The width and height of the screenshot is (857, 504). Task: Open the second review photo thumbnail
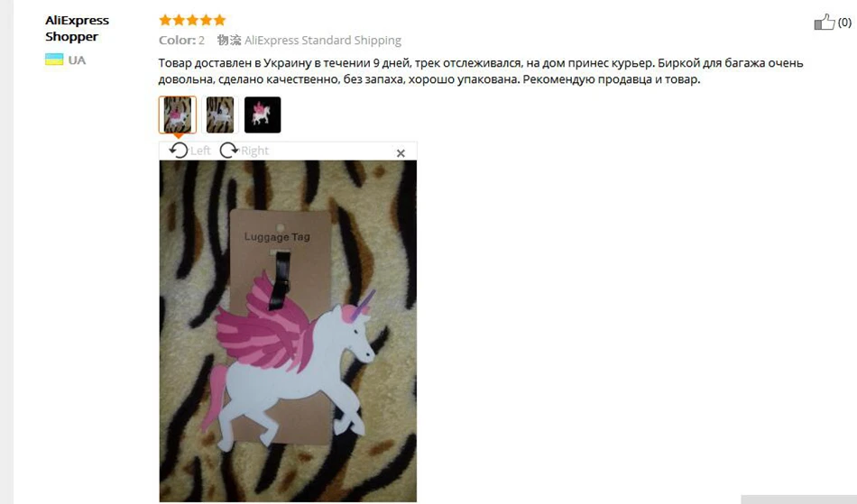(220, 115)
